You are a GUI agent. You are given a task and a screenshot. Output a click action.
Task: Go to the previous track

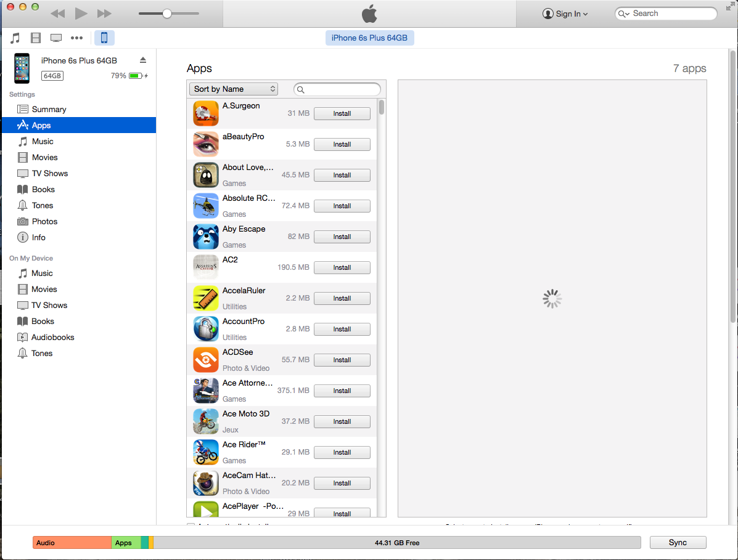[x=57, y=14]
